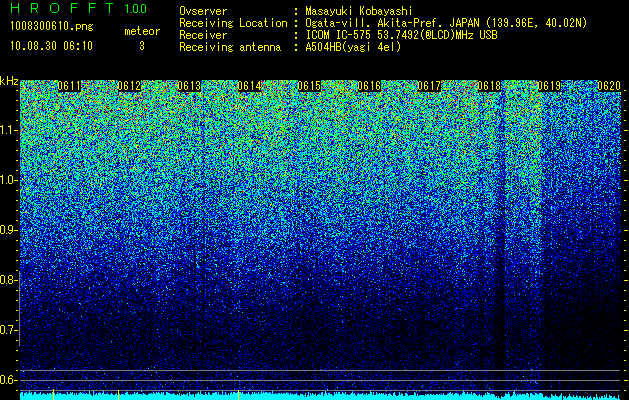The image size is (629, 400).
Task: Click the Ogata-vill. Akita-Pref. JAPAN location text
Action: point(447,23)
